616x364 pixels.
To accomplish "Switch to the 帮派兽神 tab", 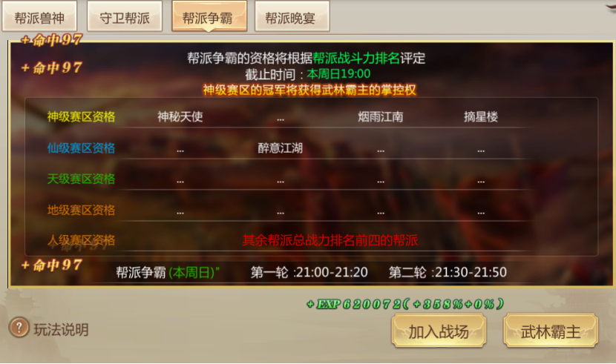I will 39,17.
